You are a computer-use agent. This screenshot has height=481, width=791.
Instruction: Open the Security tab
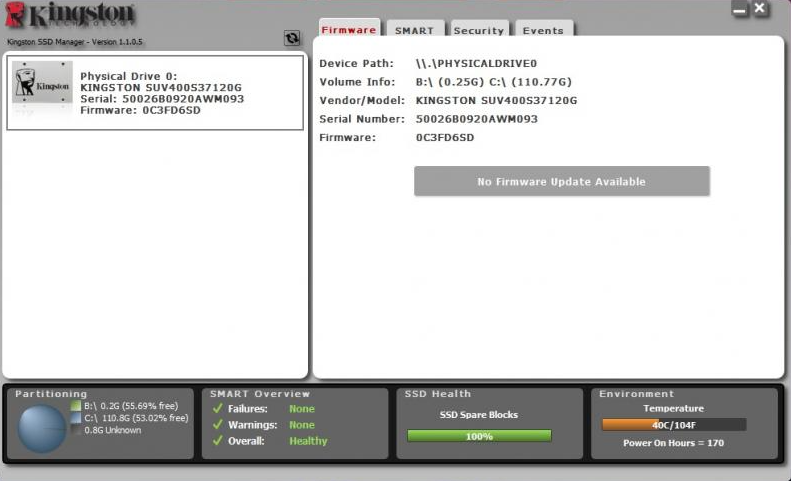point(479,30)
